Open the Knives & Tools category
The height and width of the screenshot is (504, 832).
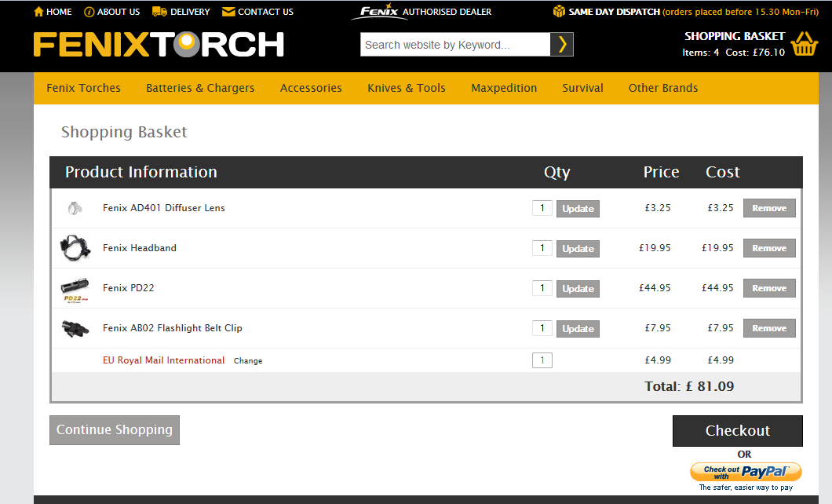coord(406,88)
